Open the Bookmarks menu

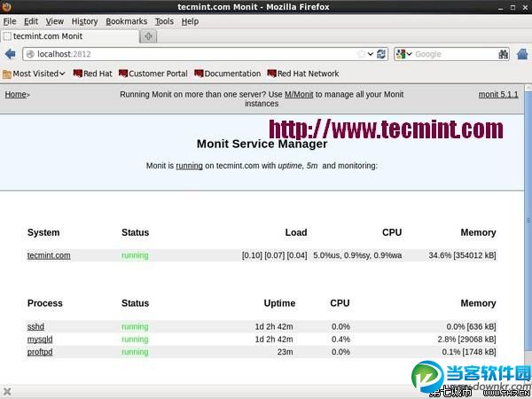click(x=127, y=21)
